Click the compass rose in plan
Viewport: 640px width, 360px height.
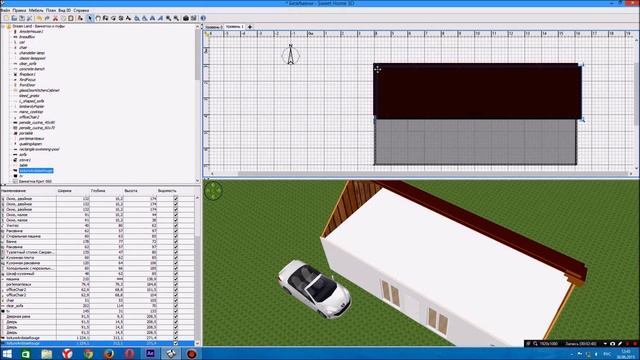291,55
